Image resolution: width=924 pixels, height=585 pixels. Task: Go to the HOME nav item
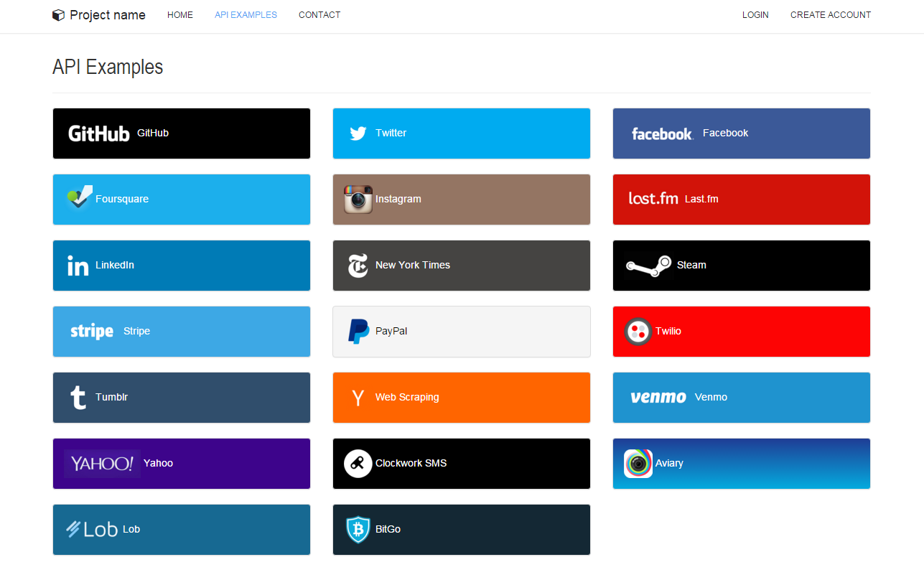tap(180, 15)
